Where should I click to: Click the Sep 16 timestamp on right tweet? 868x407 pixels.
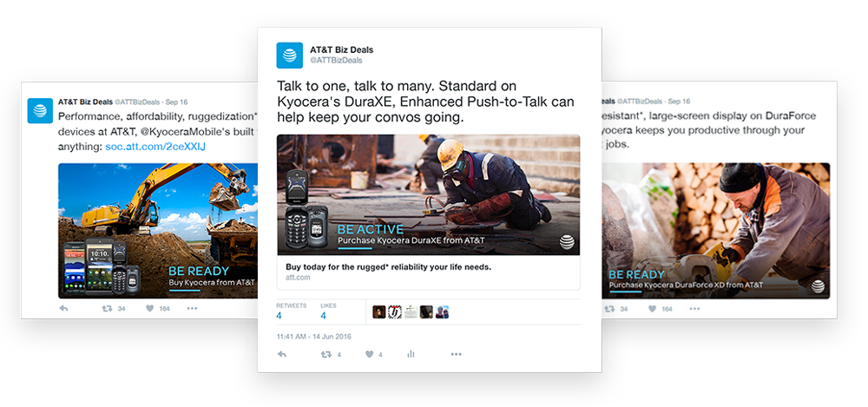pos(680,102)
